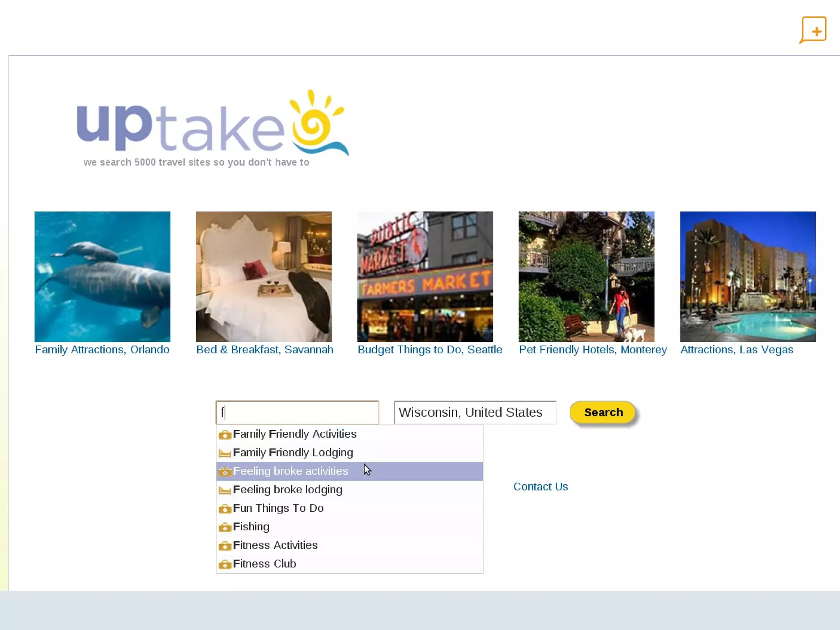Click briefcase icon beside Fishing
Viewport: 840px width, 630px height.
(x=225, y=527)
